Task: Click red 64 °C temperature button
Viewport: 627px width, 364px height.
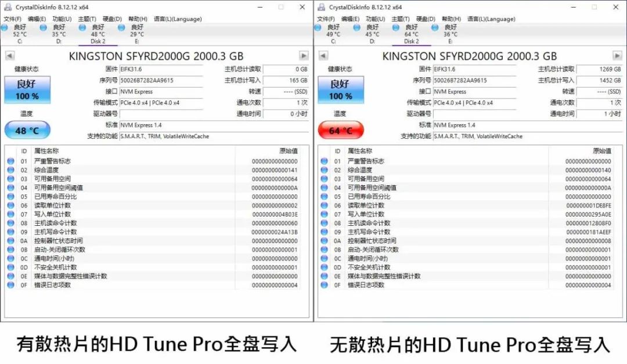Action: point(341,131)
